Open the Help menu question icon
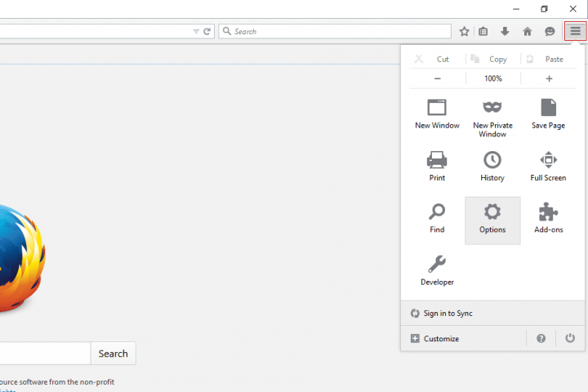588x392 pixels. pos(541,338)
